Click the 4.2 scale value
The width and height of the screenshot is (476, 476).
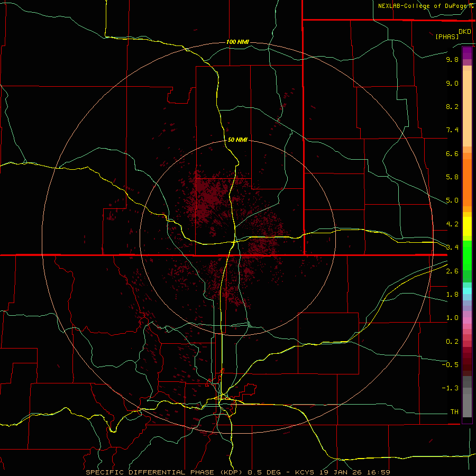[452, 224]
